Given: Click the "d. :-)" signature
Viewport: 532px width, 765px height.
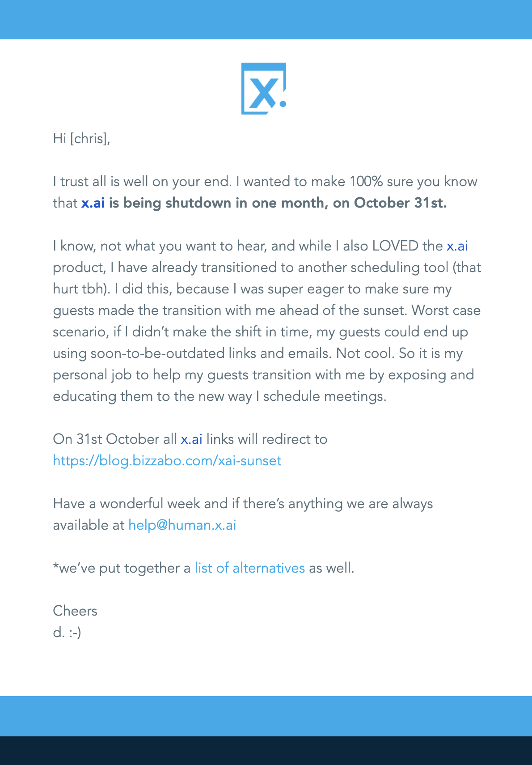Looking at the screenshot, I should [x=67, y=633].
